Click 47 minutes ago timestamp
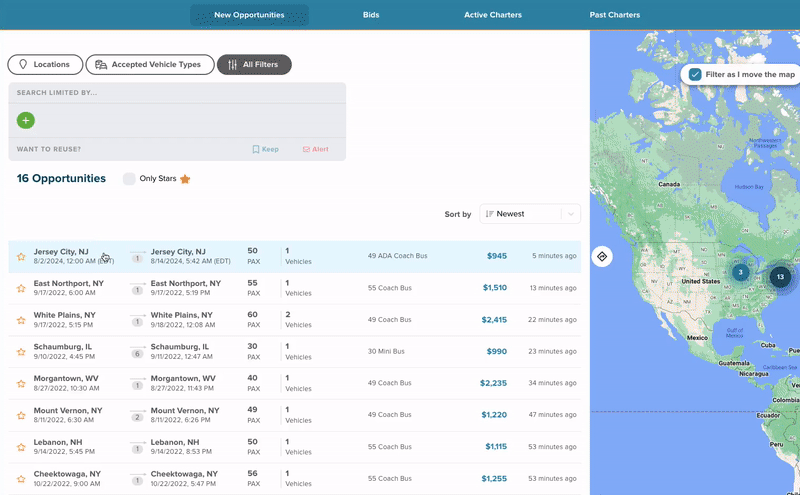This screenshot has height=495, width=800. pyautogui.click(x=553, y=415)
